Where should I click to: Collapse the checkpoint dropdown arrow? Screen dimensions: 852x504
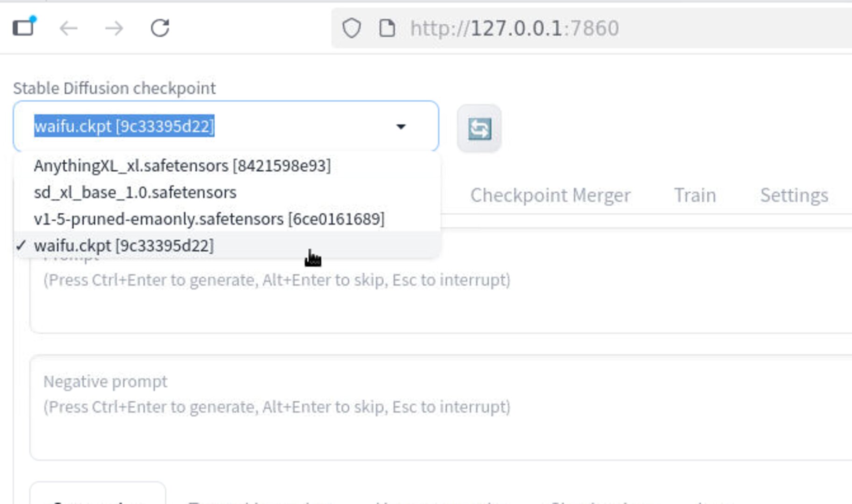coord(401,126)
